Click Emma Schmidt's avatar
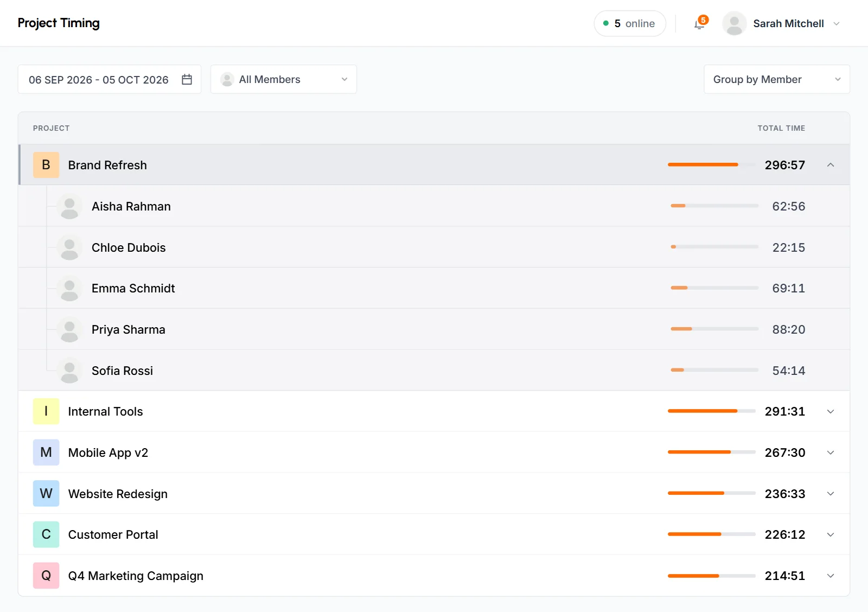This screenshot has width=868, height=612. pyautogui.click(x=69, y=288)
